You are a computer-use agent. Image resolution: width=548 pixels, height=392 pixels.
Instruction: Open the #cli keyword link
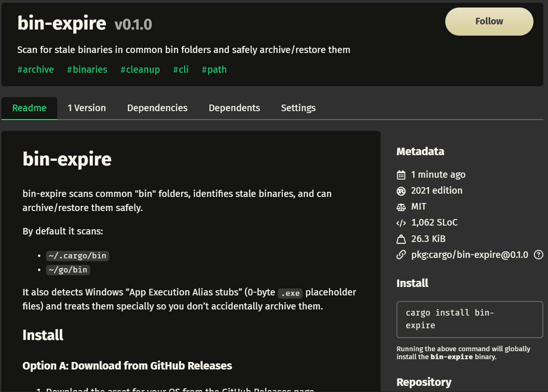[181, 69]
